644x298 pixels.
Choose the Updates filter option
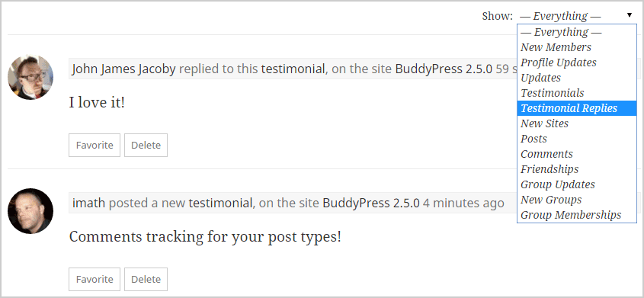point(577,78)
